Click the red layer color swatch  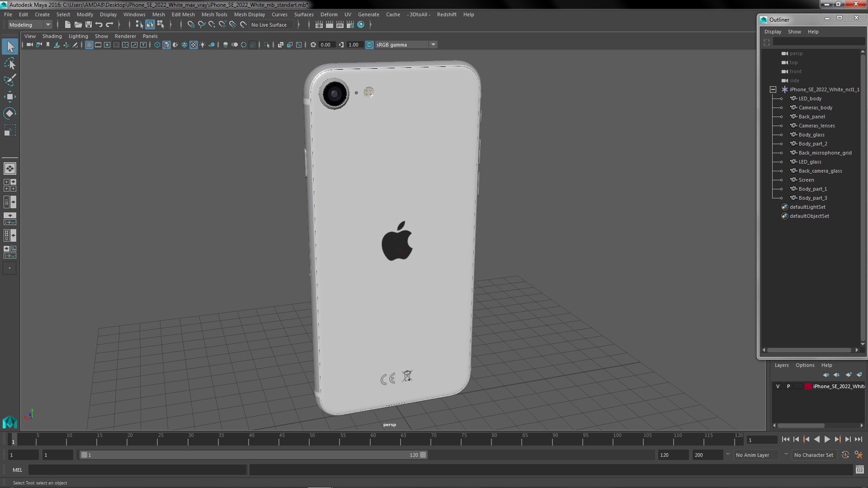[x=808, y=386]
